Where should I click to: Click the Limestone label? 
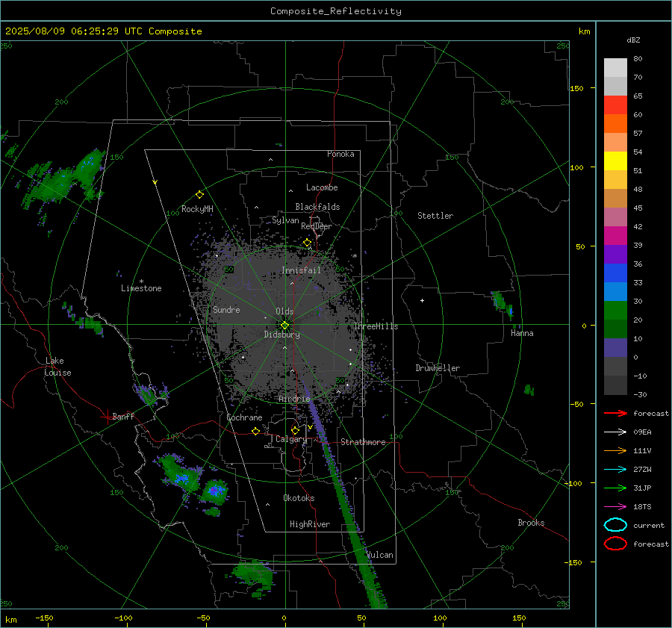[x=141, y=288]
